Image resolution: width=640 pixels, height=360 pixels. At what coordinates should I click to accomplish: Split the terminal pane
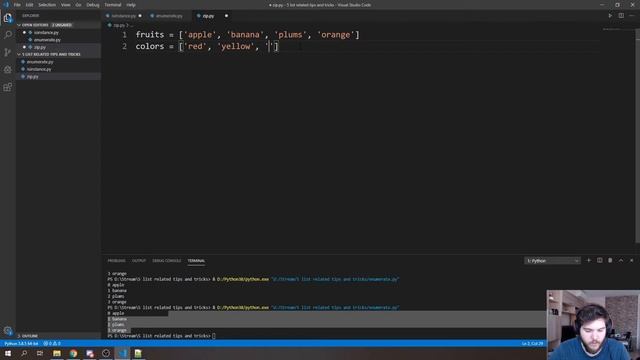tap(599, 260)
